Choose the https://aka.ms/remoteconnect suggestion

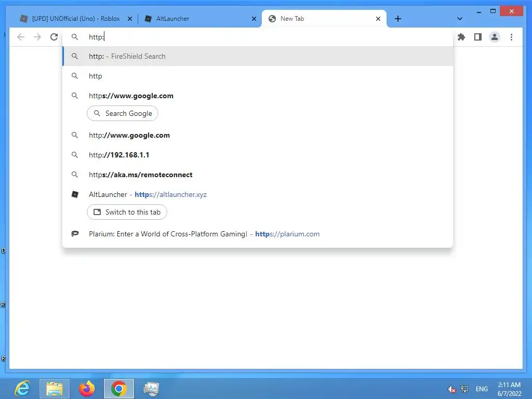(x=258, y=175)
